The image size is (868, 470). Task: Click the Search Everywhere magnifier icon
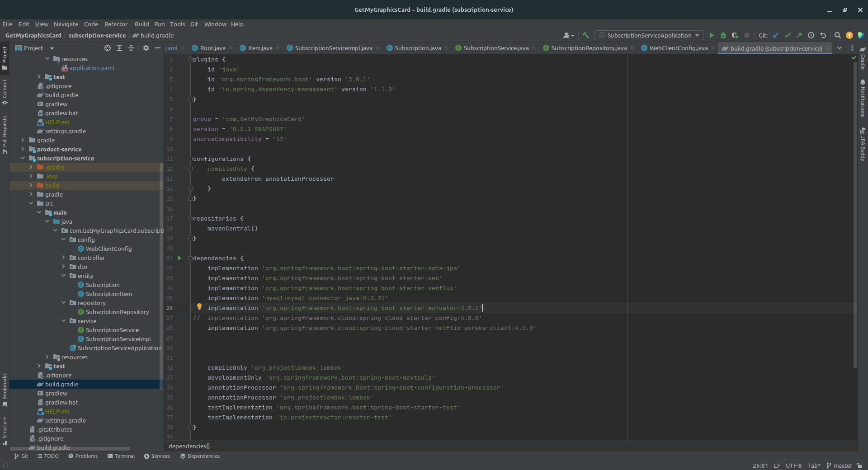click(x=837, y=35)
